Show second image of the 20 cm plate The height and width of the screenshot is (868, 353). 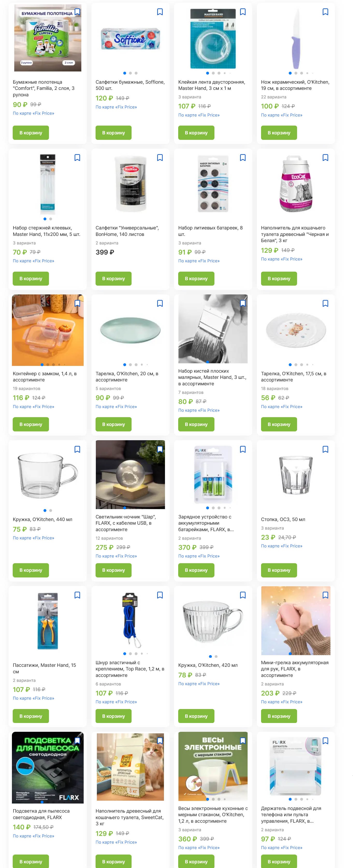[131, 365]
